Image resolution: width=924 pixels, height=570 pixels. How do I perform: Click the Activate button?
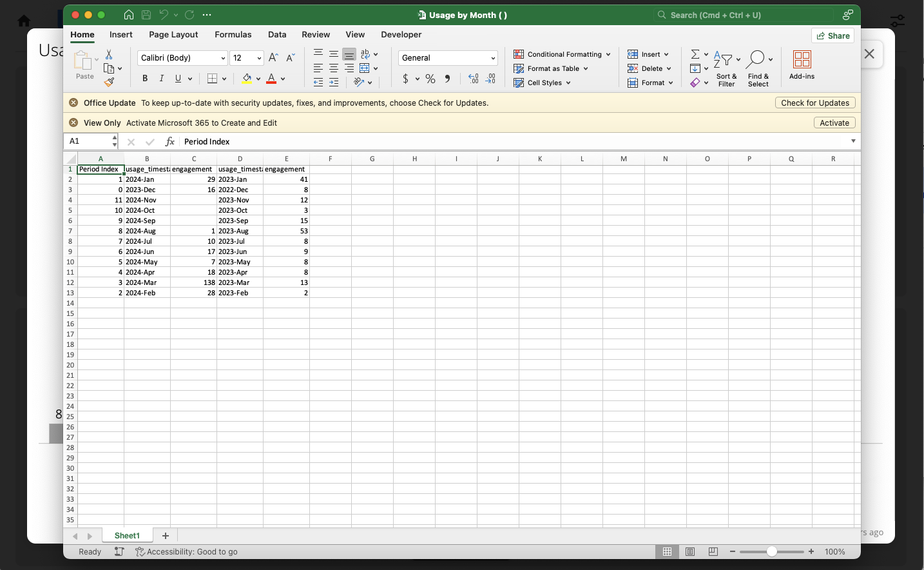(x=834, y=123)
